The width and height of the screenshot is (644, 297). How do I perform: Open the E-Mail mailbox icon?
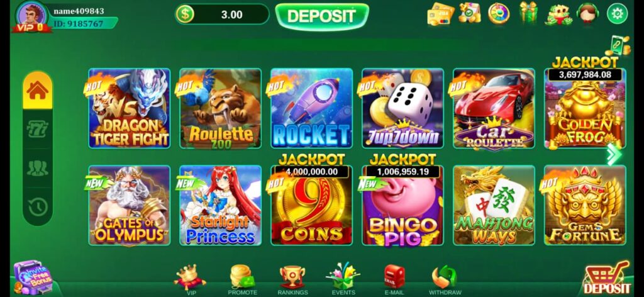coord(394,276)
